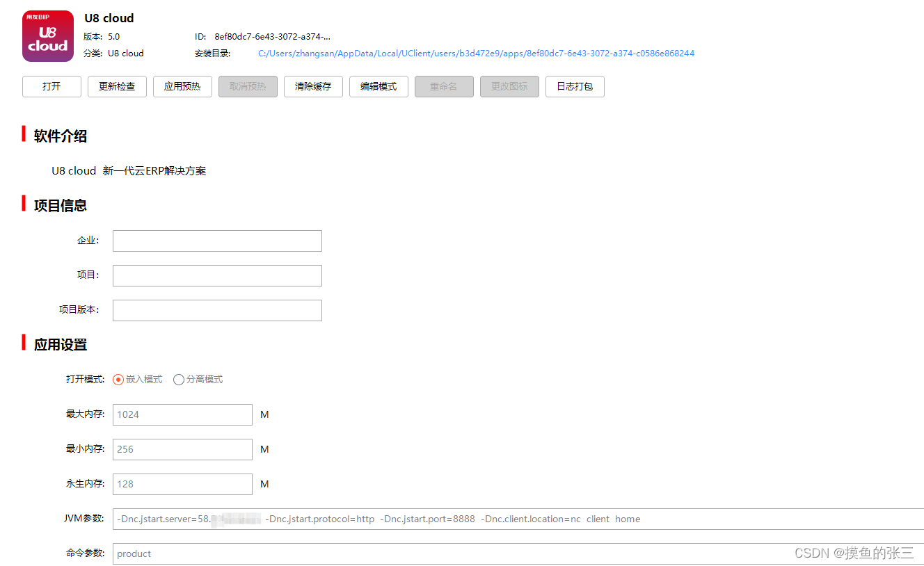
Task: Click the 打开模式 label
Action: tap(85, 380)
